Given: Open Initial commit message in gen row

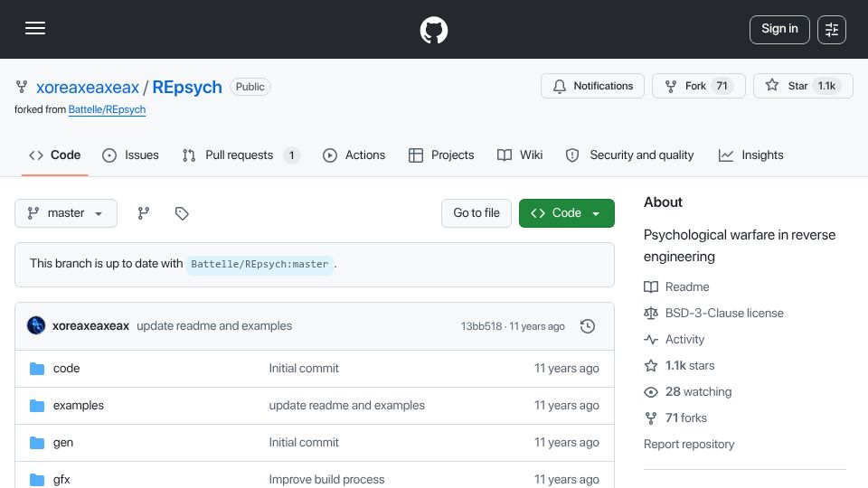Looking at the screenshot, I should click(304, 443).
